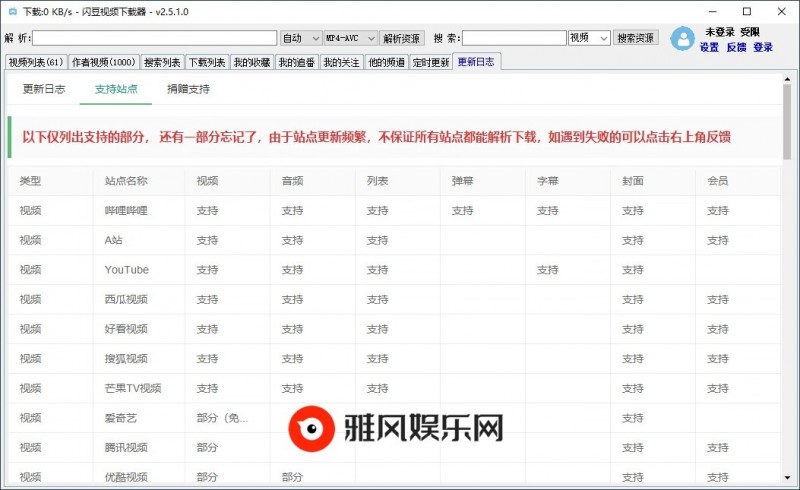Switch to 定时更新 tab
Screen dimensions: 800x490
431,62
